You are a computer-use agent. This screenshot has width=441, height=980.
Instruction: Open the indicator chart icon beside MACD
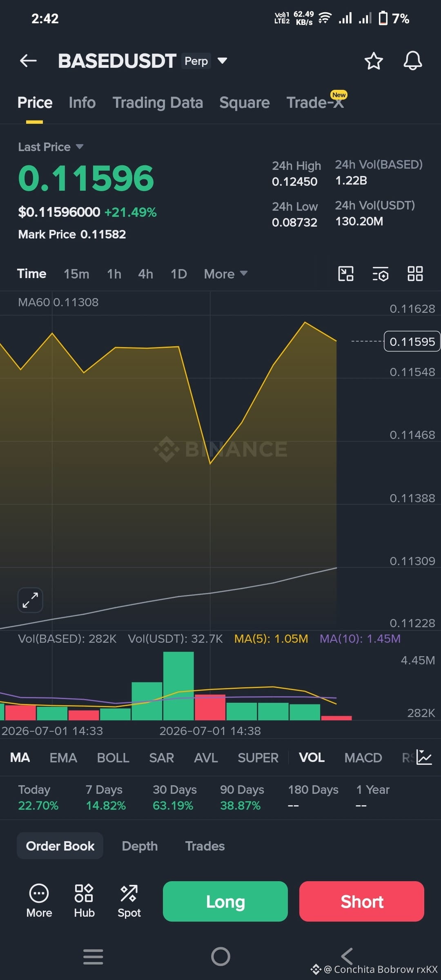pyautogui.click(x=424, y=757)
